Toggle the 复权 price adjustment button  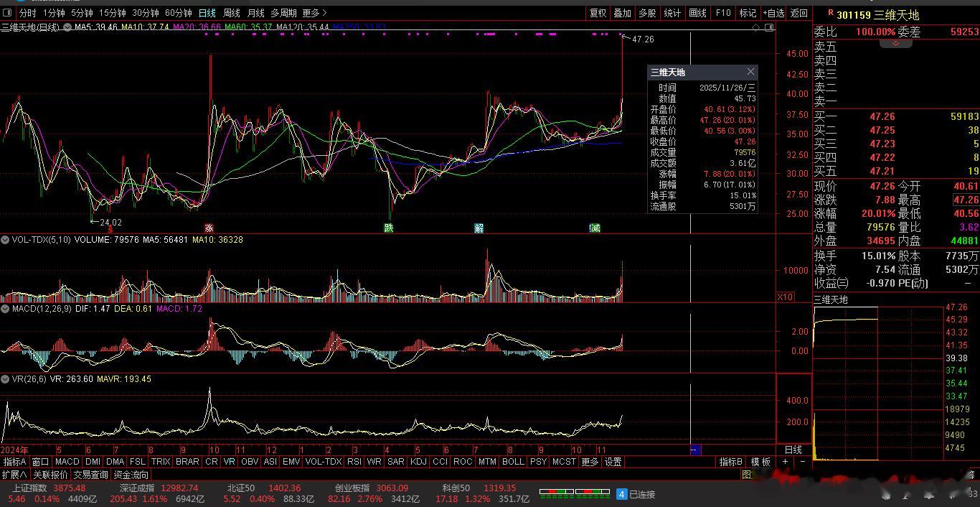click(x=598, y=13)
